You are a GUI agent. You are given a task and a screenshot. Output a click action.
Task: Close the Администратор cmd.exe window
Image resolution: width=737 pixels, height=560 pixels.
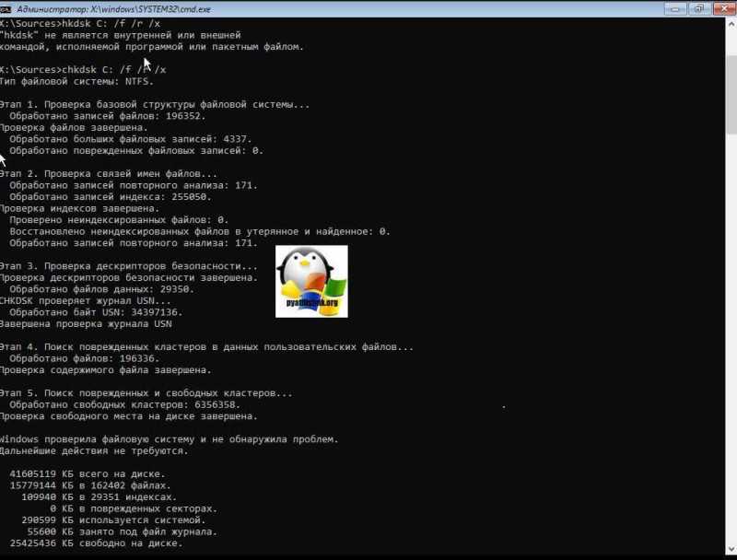pos(724,9)
